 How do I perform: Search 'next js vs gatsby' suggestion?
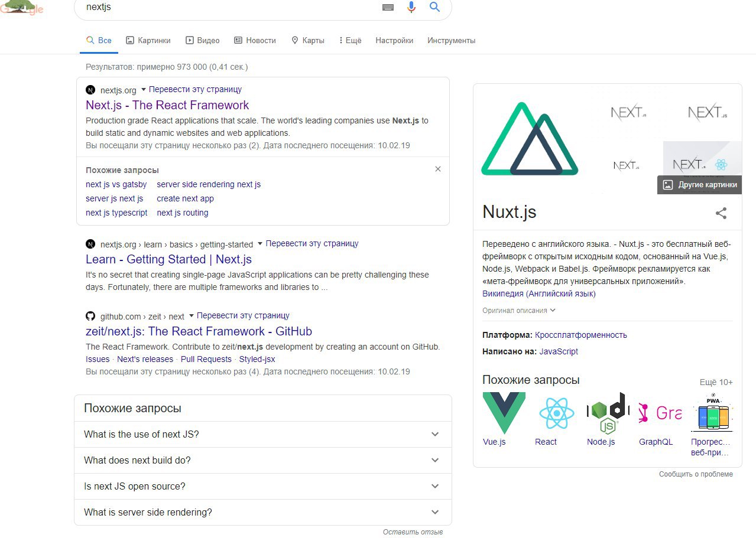tap(116, 184)
